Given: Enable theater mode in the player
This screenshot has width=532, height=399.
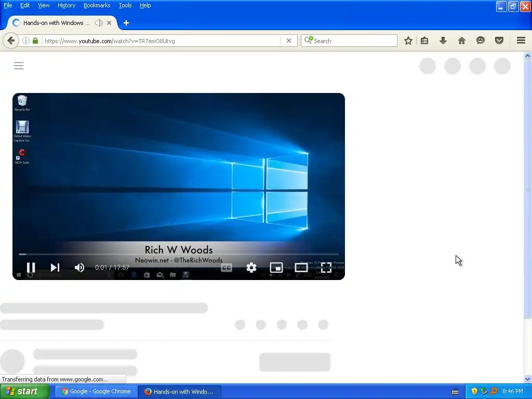Looking at the screenshot, I should pos(301,268).
